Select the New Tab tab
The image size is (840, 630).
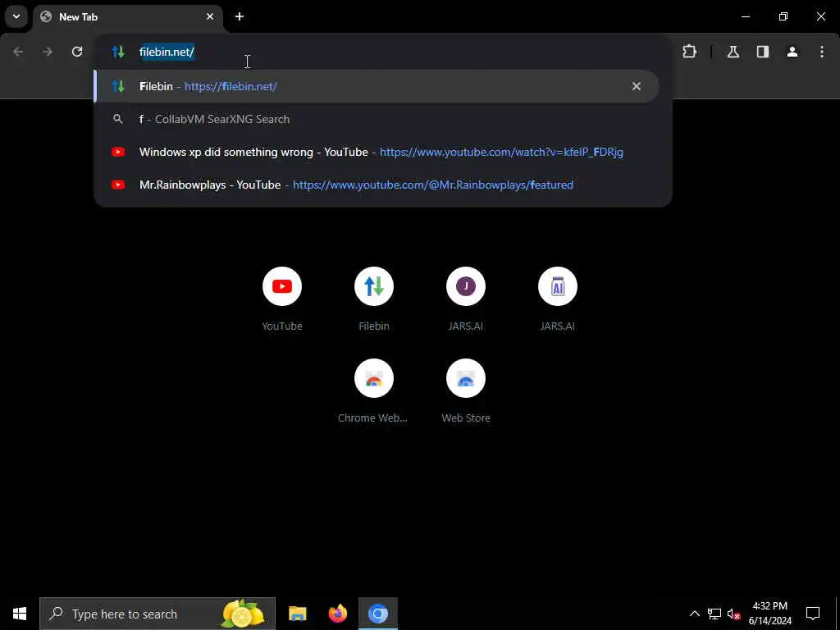129,16
